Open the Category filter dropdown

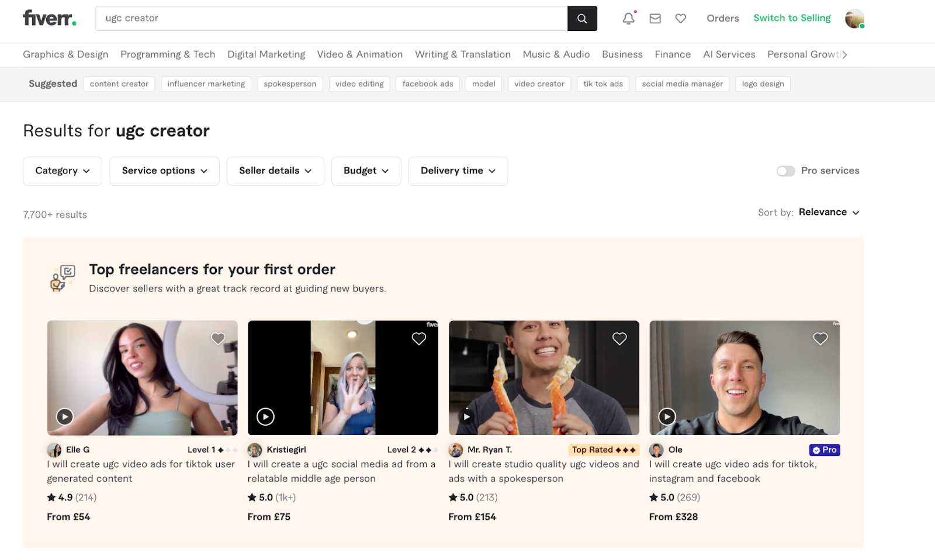click(62, 171)
